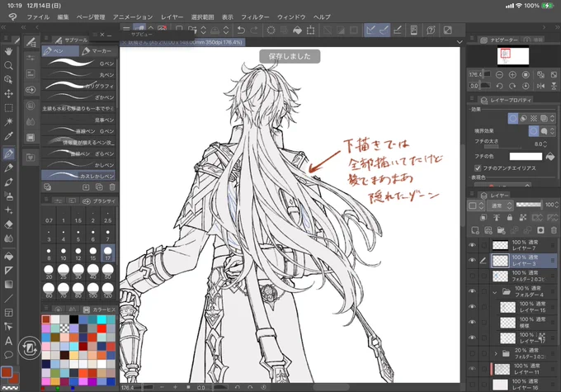Open the ヘルプ menu
The image size is (561, 392).
322,17
